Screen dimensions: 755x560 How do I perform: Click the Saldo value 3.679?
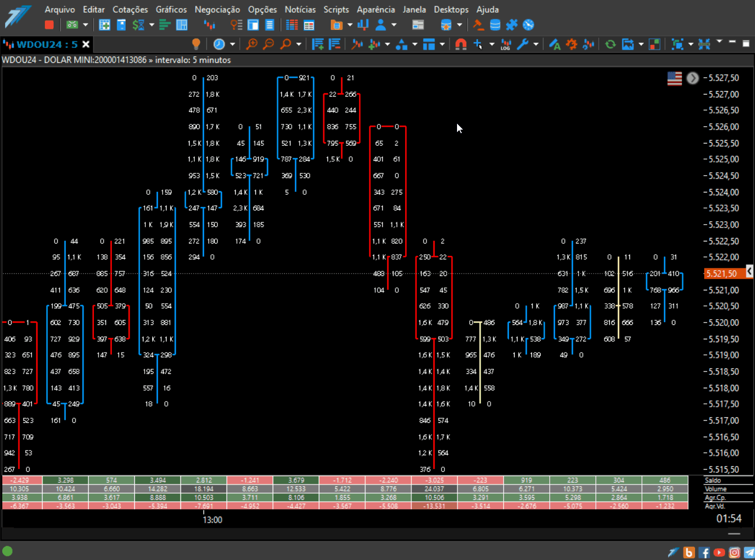296,480
